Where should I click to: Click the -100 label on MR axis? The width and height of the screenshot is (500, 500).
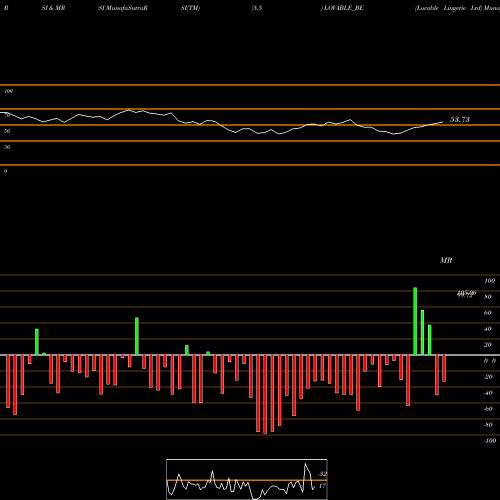[x=490, y=441]
